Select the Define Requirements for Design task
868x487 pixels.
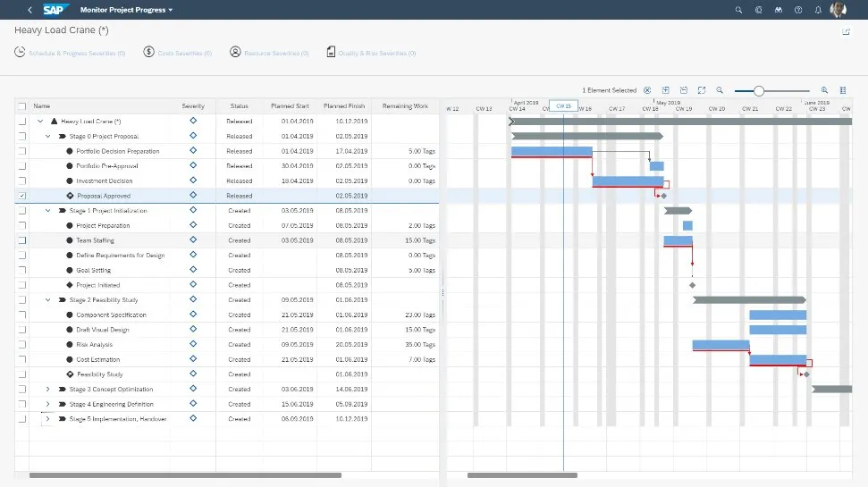[120, 256]
